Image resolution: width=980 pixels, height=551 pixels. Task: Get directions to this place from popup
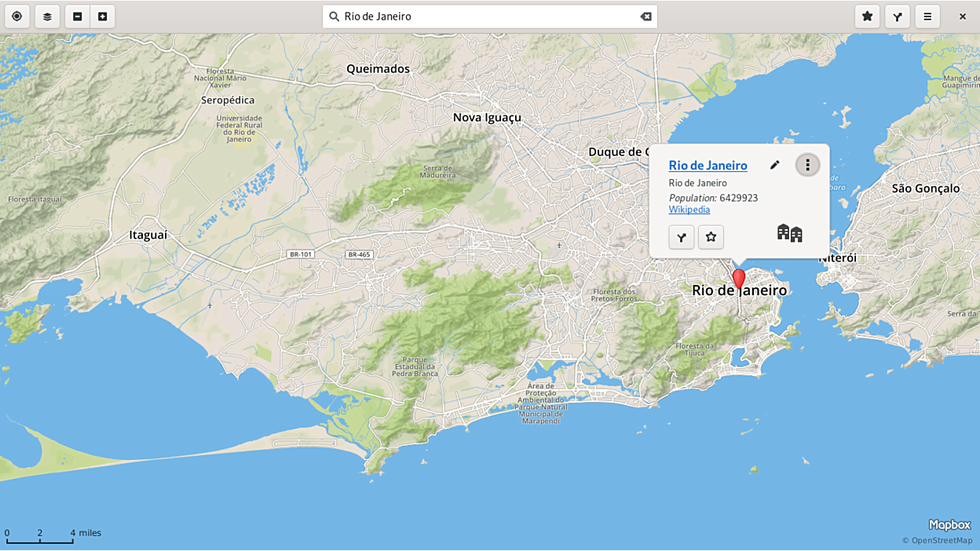681,237
